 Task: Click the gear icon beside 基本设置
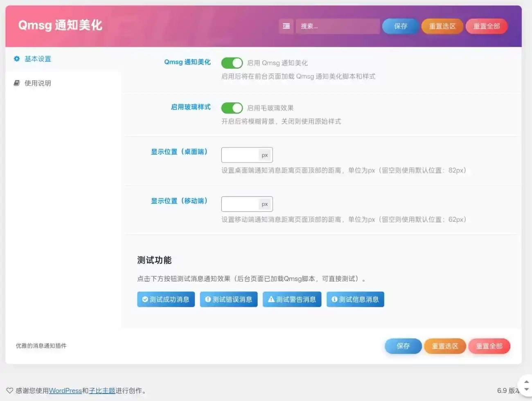click(16, 59)
